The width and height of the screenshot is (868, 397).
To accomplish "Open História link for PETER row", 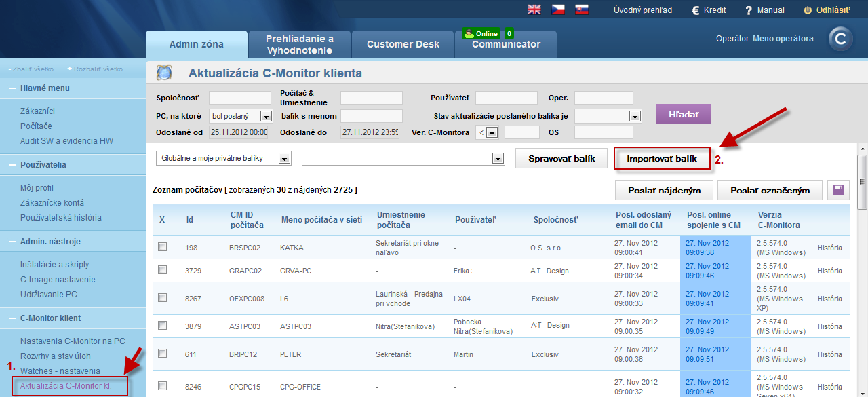I will pyautogui.click(x=829, y=354).
